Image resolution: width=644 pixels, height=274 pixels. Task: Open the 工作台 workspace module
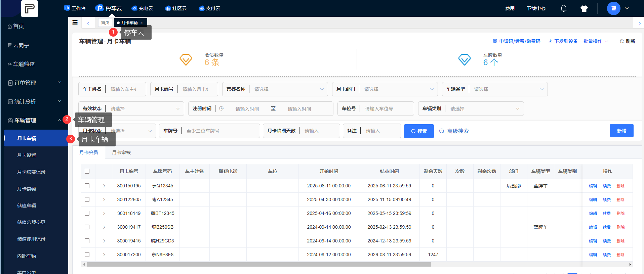tap(75, 8)
